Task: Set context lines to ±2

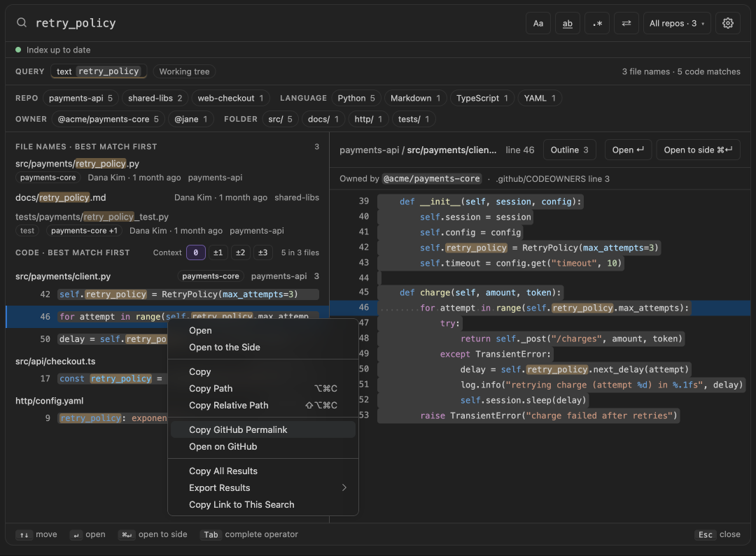Action: (240, 252)
